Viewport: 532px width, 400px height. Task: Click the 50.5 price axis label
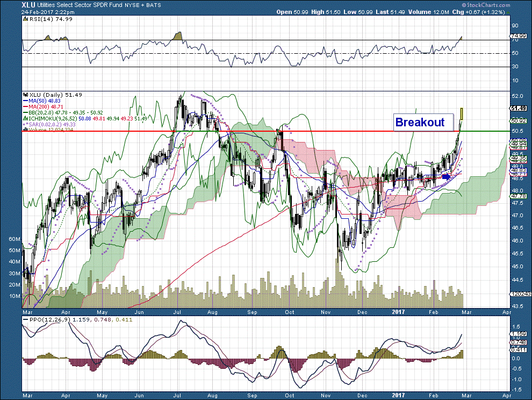(x=517, y=131)
